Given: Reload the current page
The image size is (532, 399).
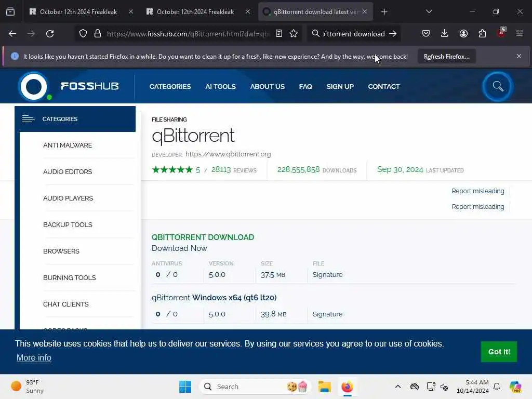Looking at the screenshot, I should [x=50, y=34].
